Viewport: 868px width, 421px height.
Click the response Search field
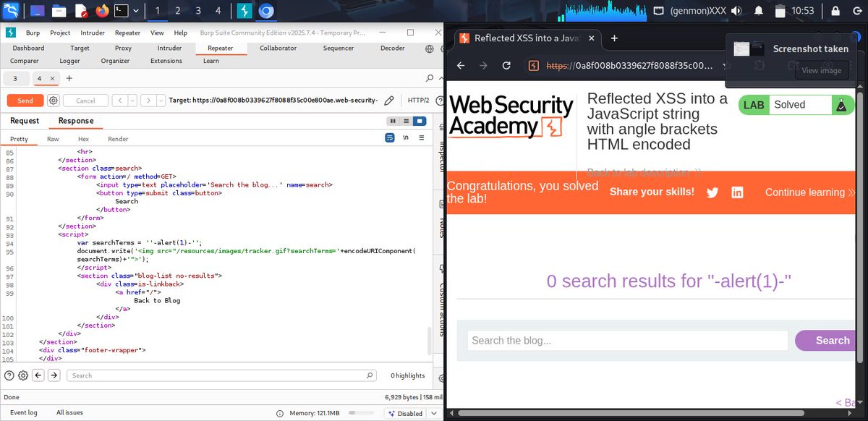pos(222,375)
